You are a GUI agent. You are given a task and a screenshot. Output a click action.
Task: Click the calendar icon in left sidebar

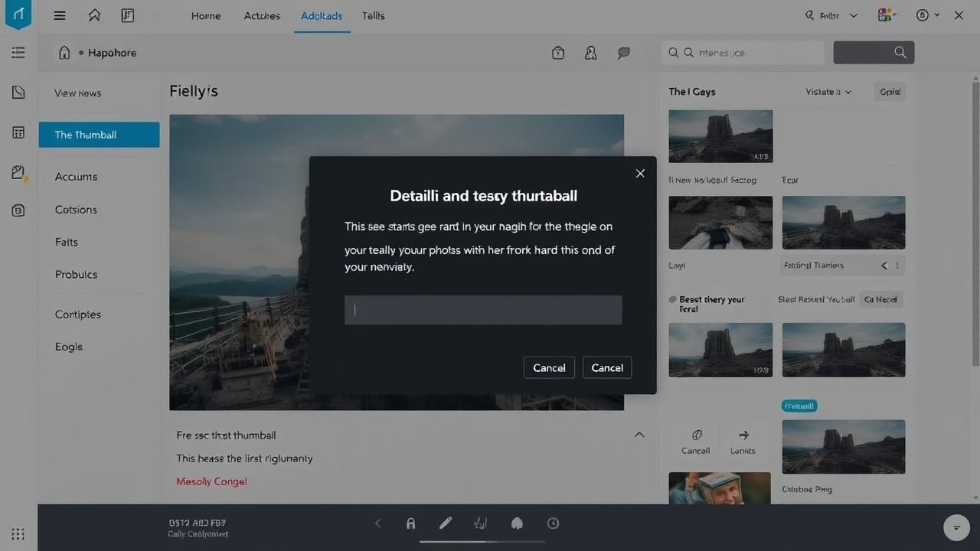point(18,133)
